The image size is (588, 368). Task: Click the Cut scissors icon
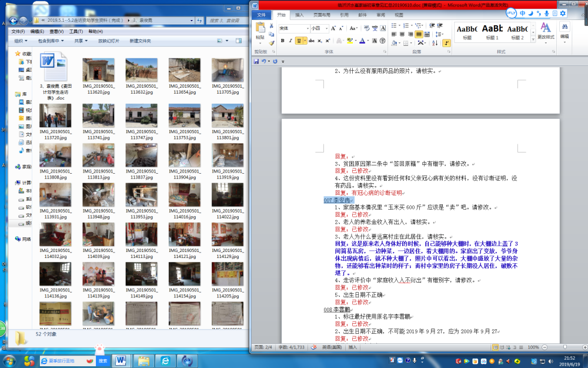(272, 26)
